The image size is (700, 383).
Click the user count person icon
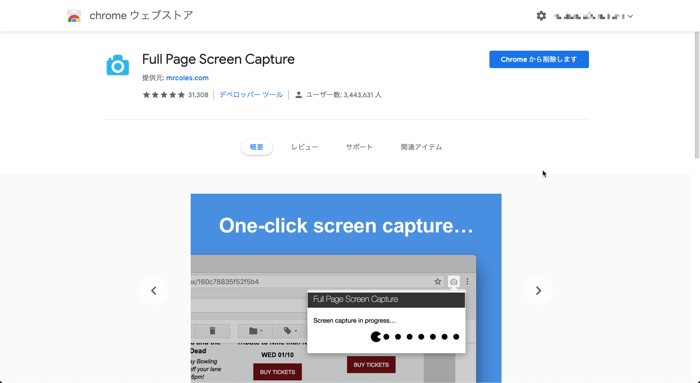point(299,95)
